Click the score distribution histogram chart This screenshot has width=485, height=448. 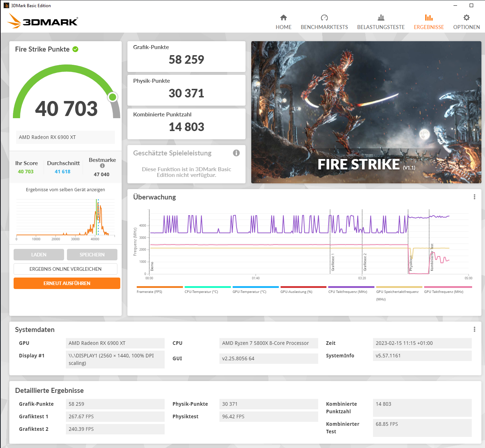click(66, 219)
